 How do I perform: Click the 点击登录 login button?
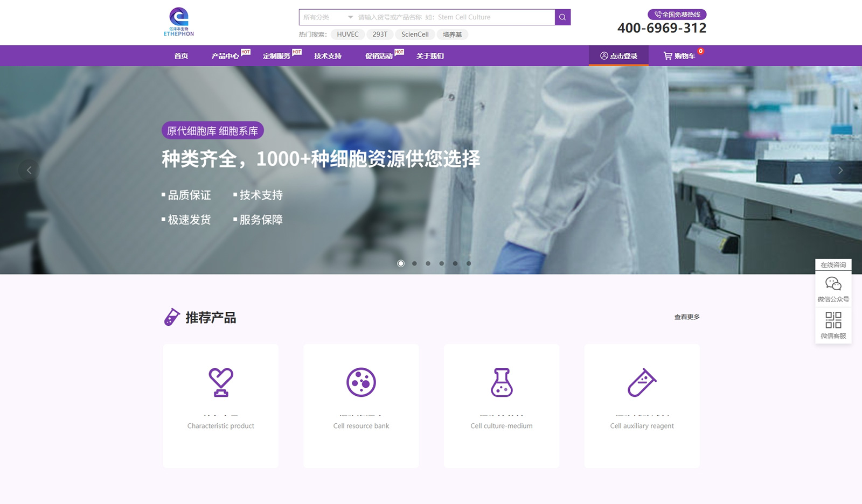(618, 56)
